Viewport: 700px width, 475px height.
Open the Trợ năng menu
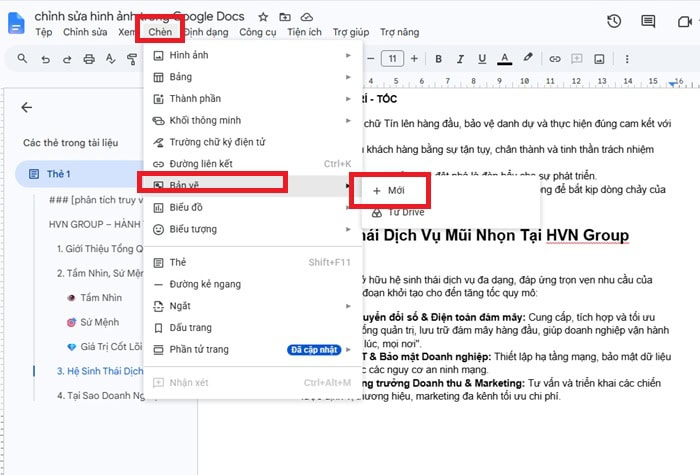click(x=400, y=32)
